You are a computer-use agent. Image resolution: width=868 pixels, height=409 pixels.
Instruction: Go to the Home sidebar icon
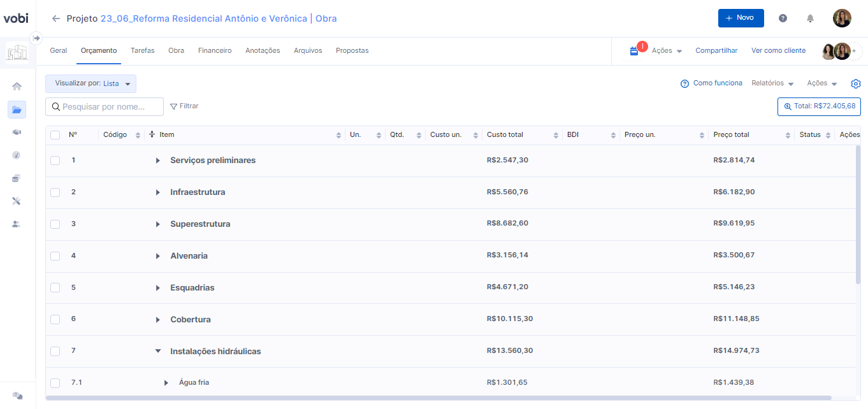coord(17,86)
